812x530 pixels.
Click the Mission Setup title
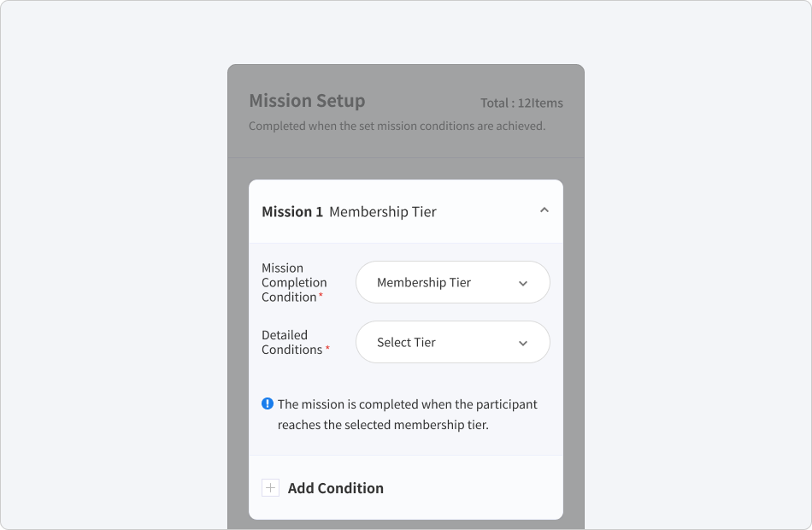tap(307, 101)
